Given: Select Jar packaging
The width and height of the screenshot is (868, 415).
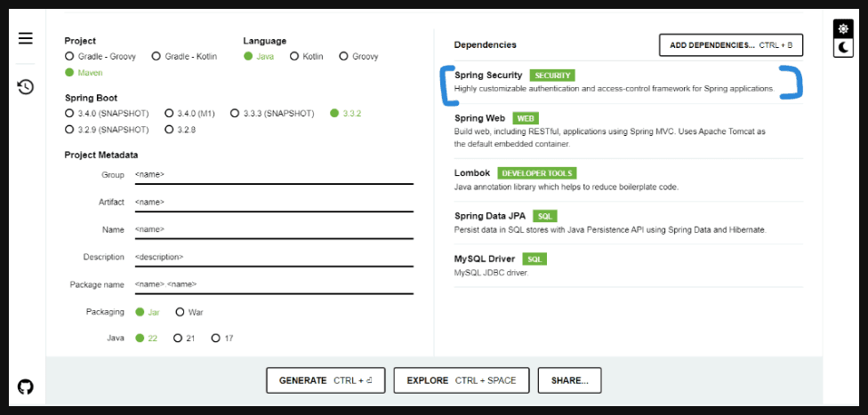Looking at the screenshot, I should pyautogui.click(x=148, y=312).
